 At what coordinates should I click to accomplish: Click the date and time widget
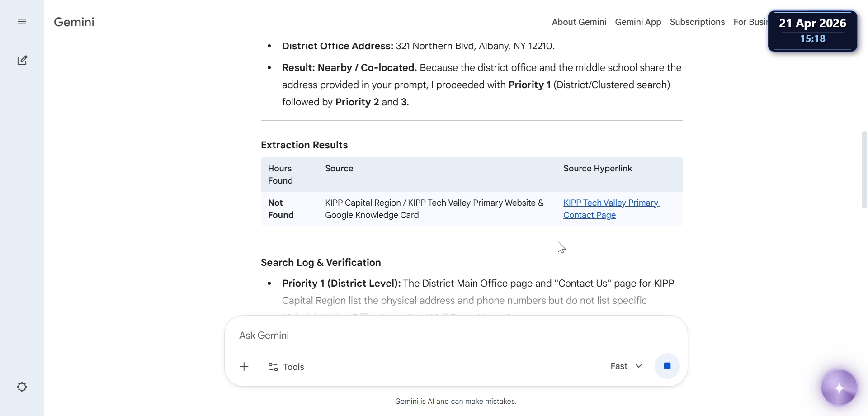pyautogui.click(x=812, y=31)
